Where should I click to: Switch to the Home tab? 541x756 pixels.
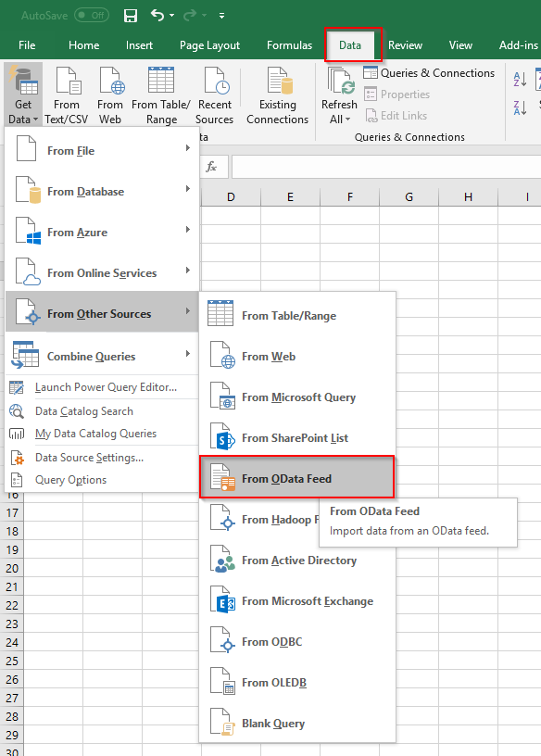coord(84,45)
